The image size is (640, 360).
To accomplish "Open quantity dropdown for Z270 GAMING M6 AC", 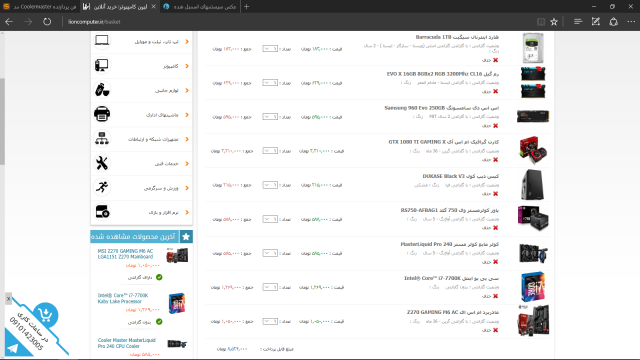I will 270,321.
